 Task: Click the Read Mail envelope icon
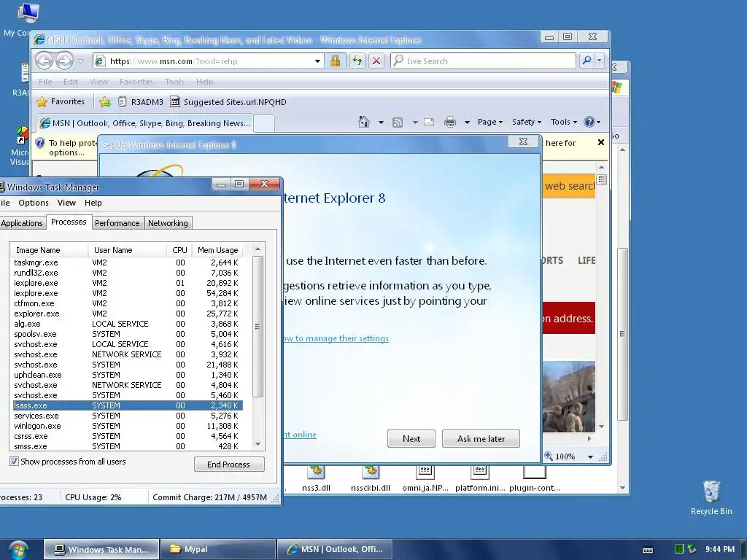pos(429,122)
